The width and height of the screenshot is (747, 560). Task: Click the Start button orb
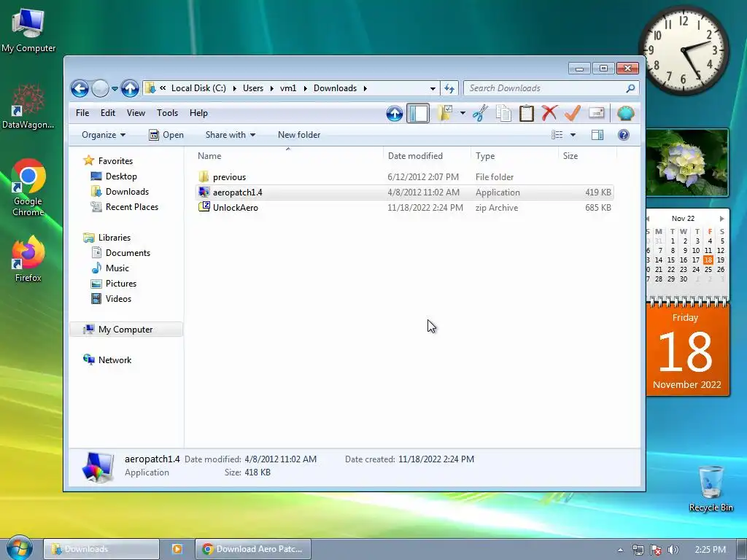tap(20, 548)
